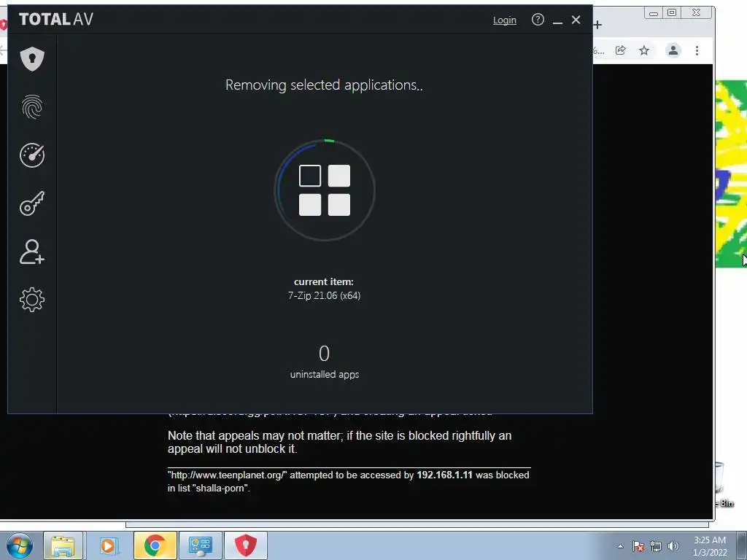Open the add-user referral section
Screen dimensions: 747x560
32,252
